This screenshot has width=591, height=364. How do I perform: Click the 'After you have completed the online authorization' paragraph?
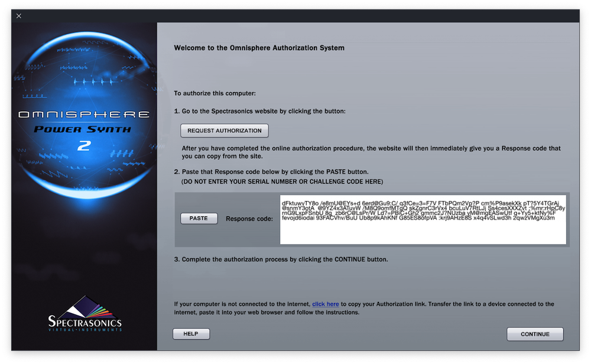coord(371,152)
